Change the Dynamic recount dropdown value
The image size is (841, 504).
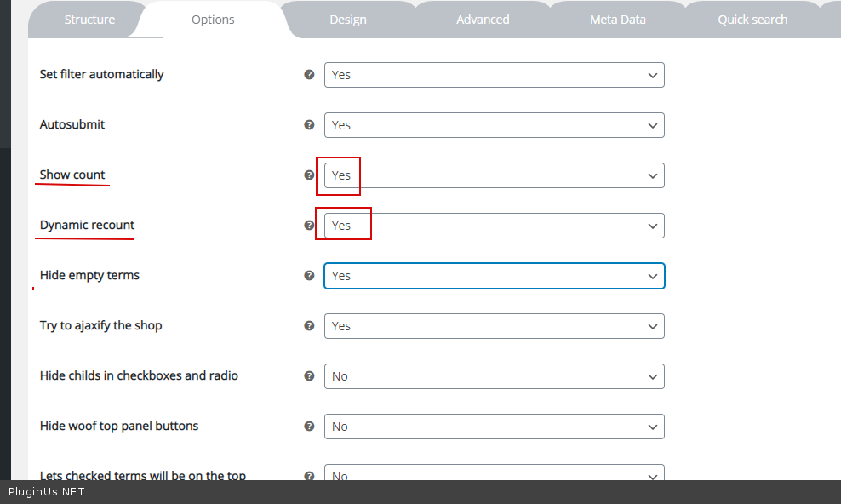pos(494,226)
